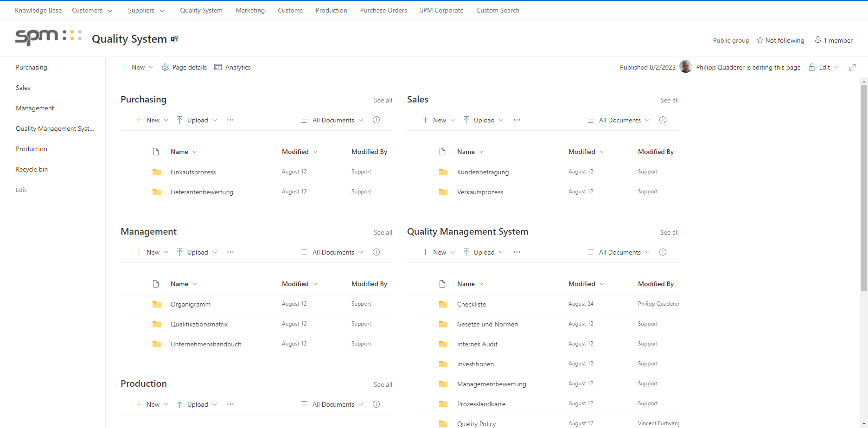Expand the Customers navigation dropdown
The height and width of the screenshot is (428, 868).
coord(110,11)
